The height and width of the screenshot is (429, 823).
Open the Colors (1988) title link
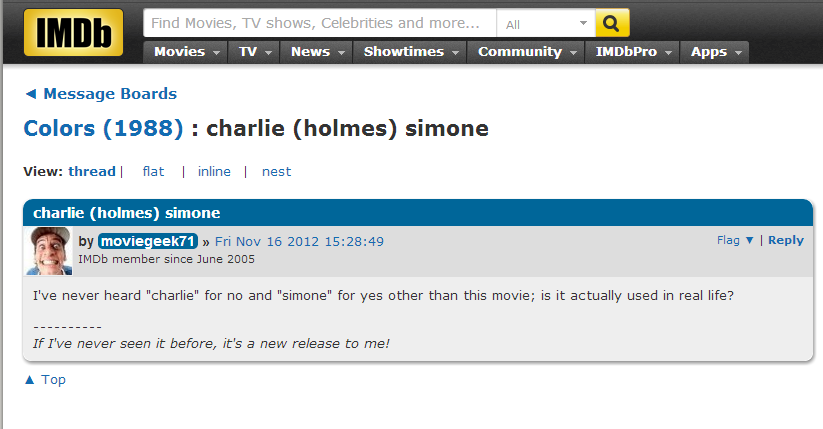(x=104, y=129)
